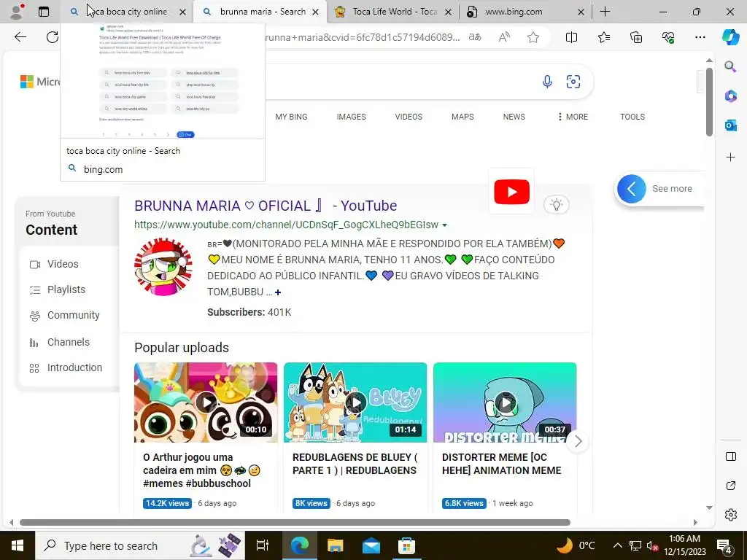Close the Toca Life World tab
This screenshot has width=747, height=560.
[x=448, y=12]
